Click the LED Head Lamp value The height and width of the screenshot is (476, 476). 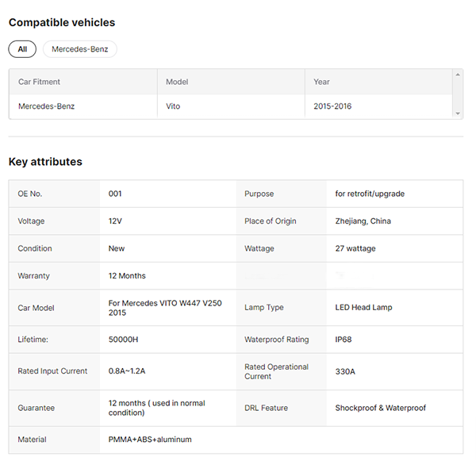(363, 308)
